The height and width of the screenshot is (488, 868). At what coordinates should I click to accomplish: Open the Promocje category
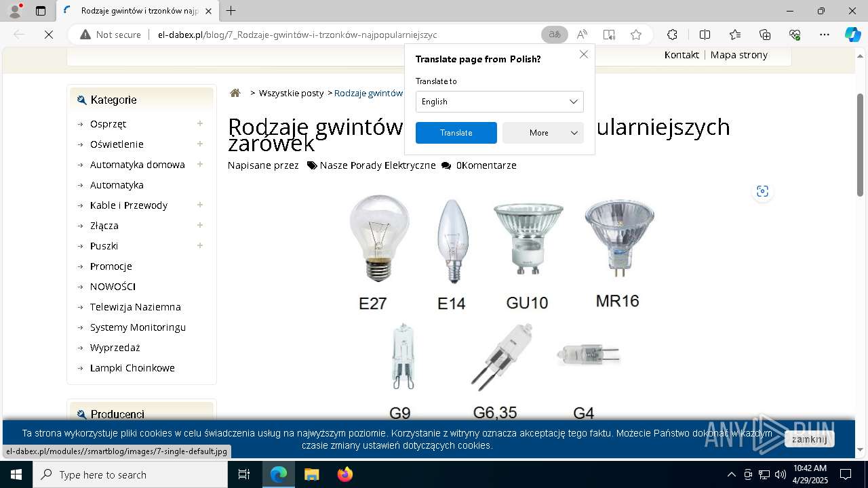(111, 266)
